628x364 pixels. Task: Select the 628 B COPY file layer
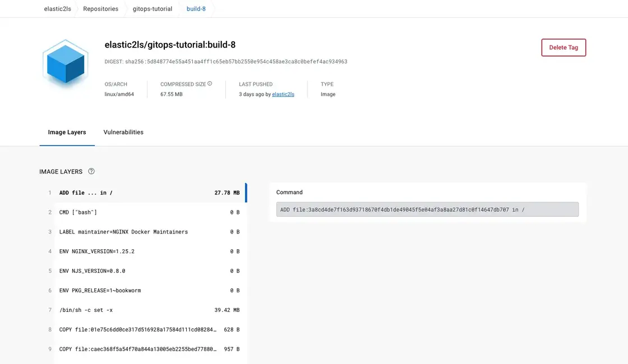[x=149, y=330]
